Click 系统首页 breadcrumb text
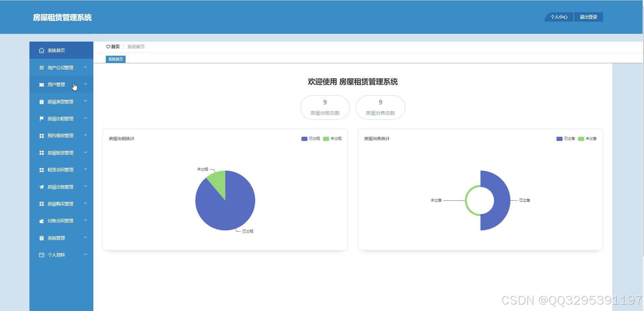Screen dimensions: 644x311 click(136, 47)
